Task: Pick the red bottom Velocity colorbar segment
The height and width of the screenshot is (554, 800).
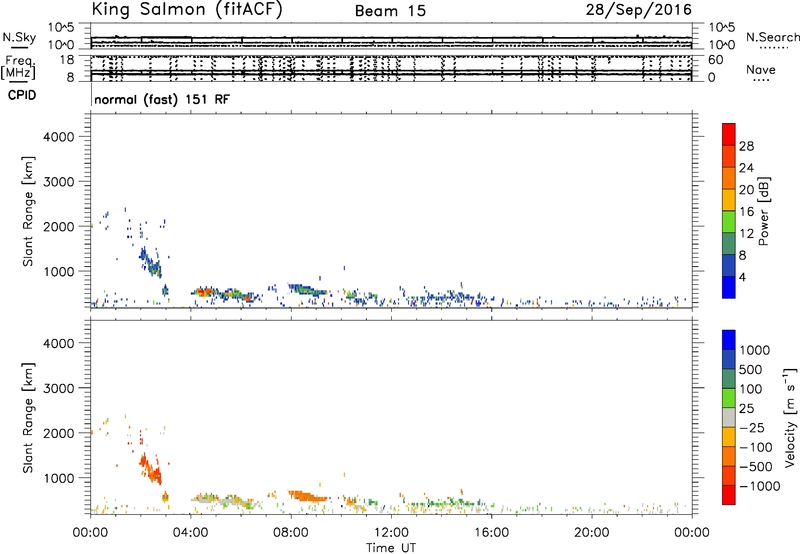Action: (x=729, y=495)
